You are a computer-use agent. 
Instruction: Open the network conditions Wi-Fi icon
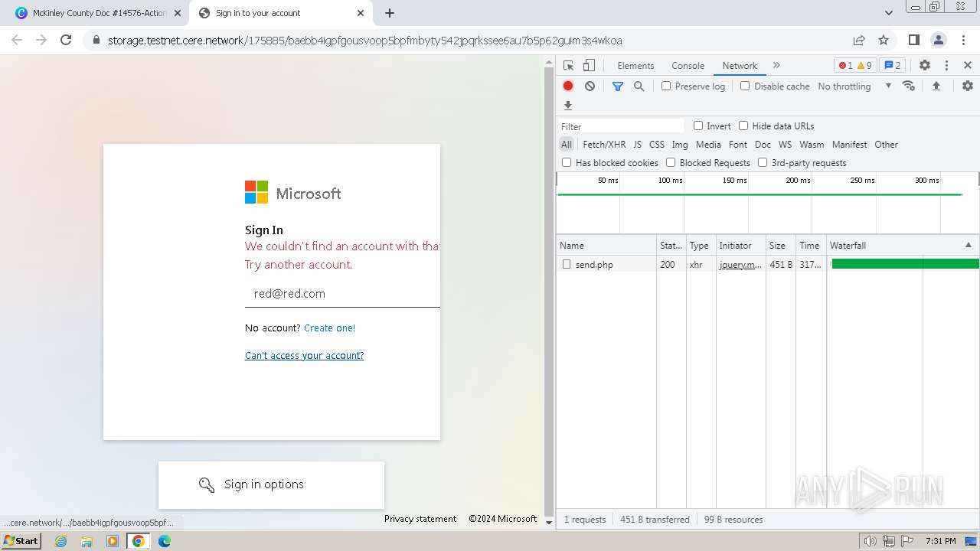pyautogui.click(x=909, y=86)
